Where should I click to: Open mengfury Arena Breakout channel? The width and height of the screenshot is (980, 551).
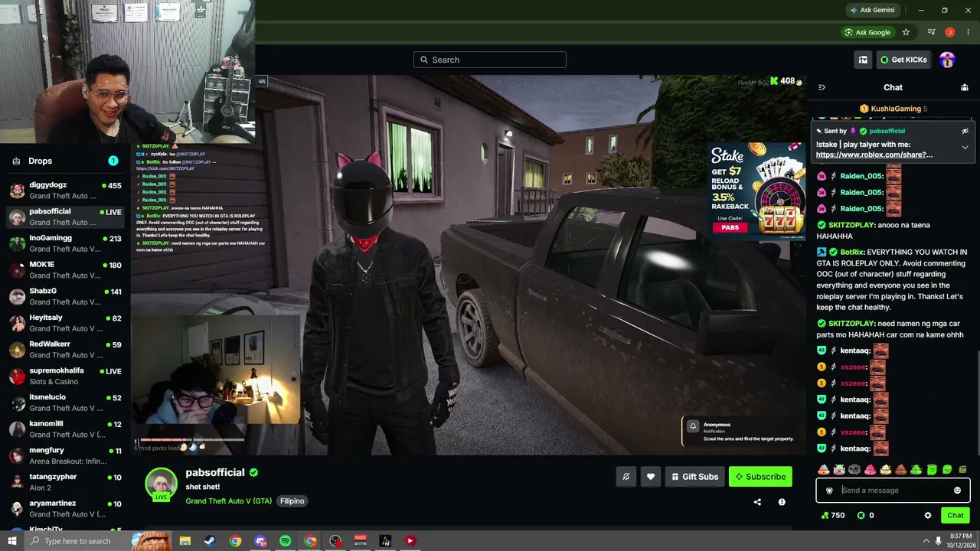[x=65, y=455]
